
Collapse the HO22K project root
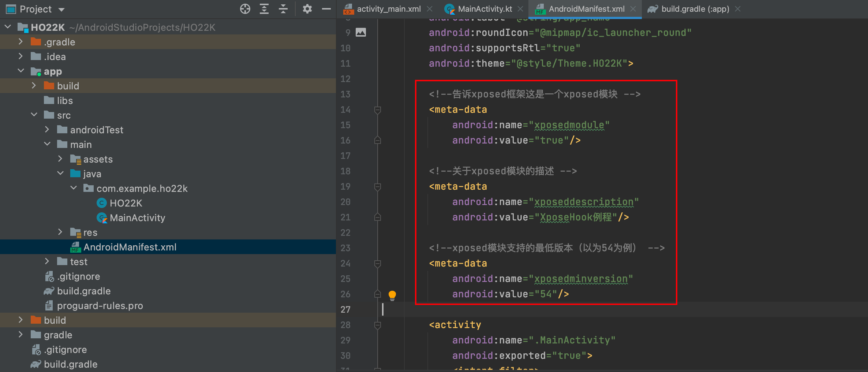point(8,27)
